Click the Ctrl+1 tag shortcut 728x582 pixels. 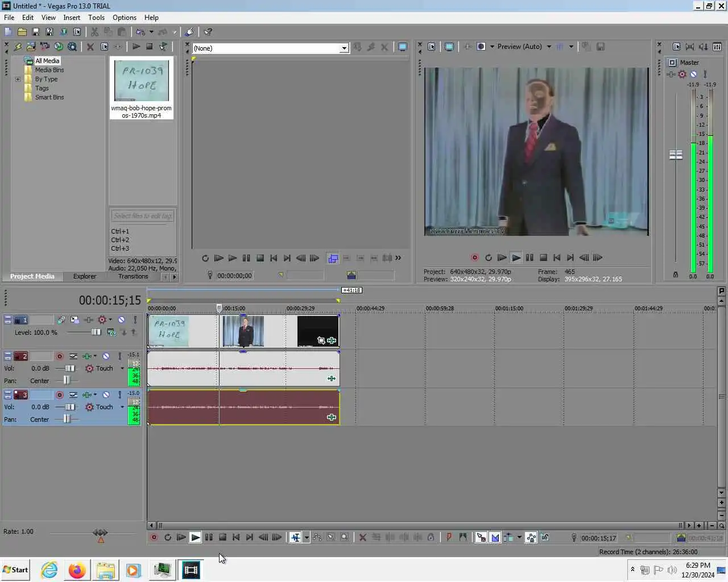(120, 231)
